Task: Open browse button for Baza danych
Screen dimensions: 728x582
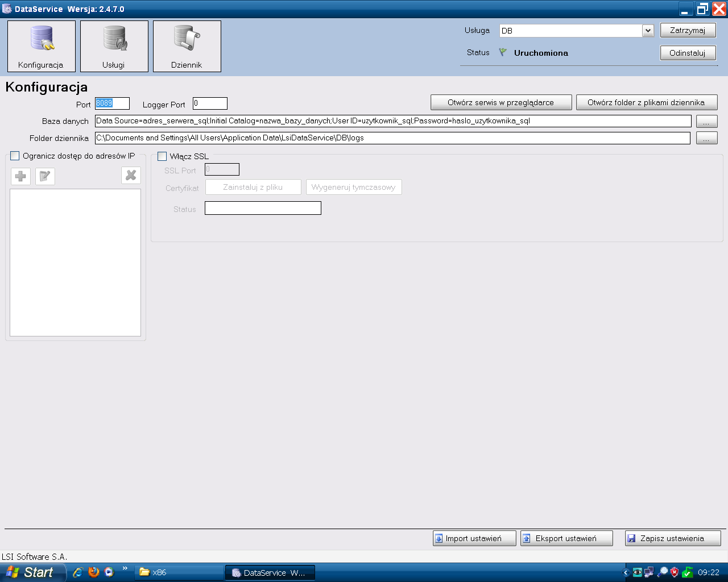Action: [x=706, y=122]
